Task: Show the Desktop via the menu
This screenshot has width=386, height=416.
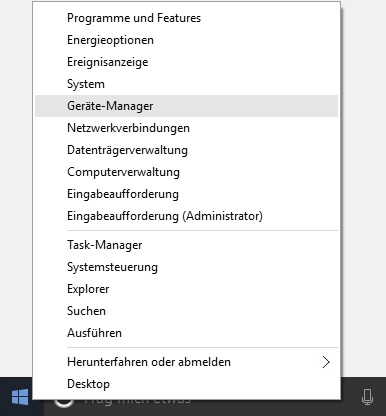Action: click(186, 384)
